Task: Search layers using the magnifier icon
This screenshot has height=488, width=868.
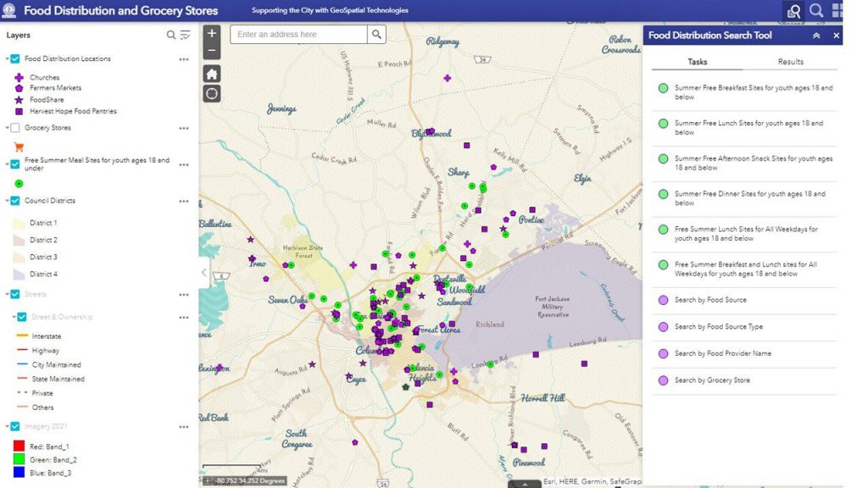Action: [x=171, y=36]
